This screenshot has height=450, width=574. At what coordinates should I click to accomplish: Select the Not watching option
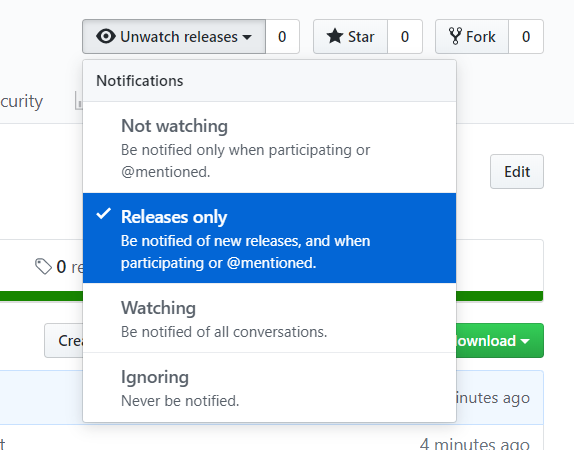pos(269,148)
